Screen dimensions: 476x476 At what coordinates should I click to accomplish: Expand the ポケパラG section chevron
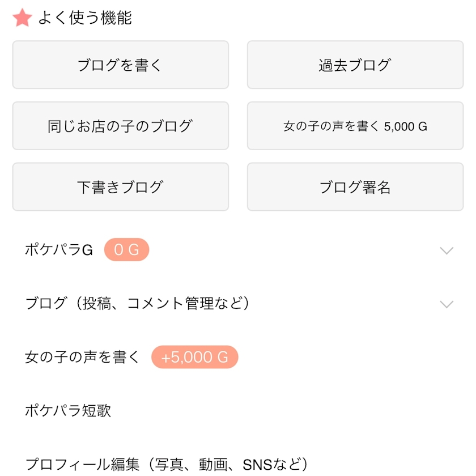447,250
